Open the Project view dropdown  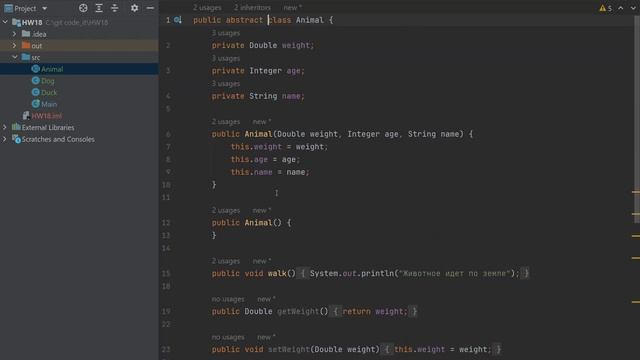click(44, 8)
